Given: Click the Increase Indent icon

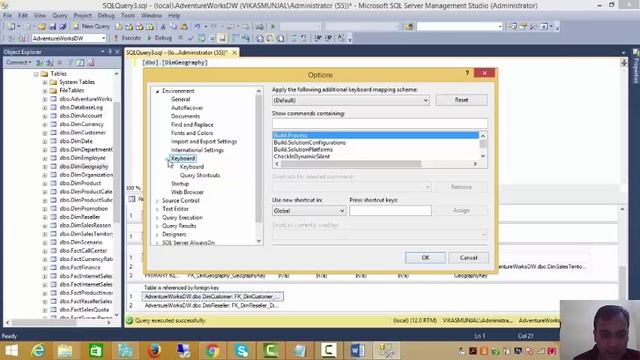Looking at the screenshot, I should click(x=329, y=38).
